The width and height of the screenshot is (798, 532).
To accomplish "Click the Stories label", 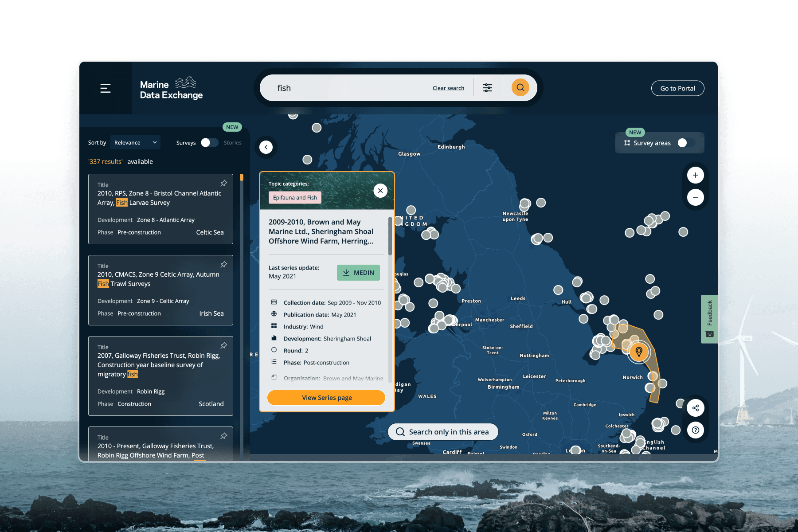I will [232, 143].
